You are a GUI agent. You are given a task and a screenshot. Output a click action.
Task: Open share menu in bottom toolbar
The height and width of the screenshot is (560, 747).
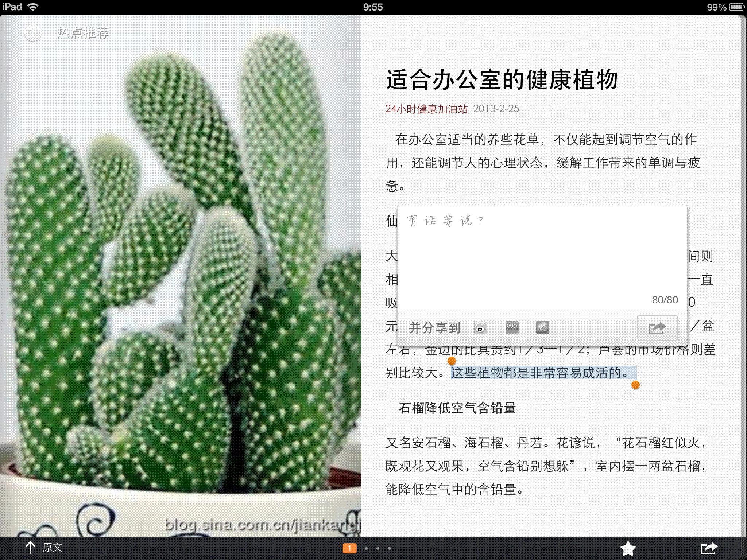(x=709, y=548)
